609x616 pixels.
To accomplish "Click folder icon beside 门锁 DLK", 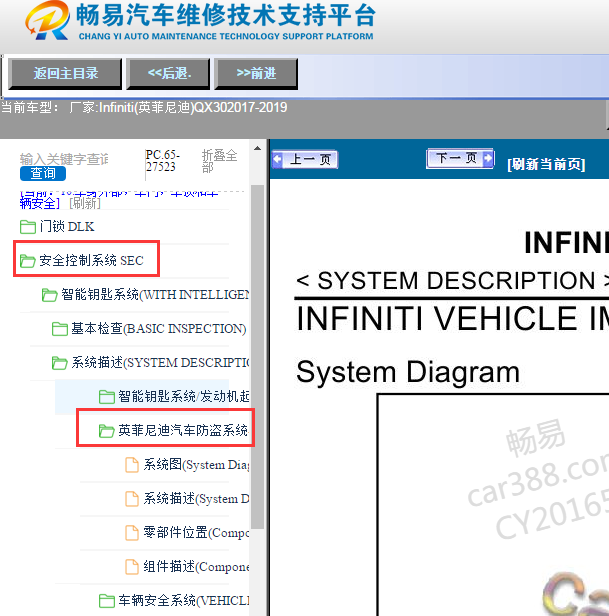I will click(x=28, y=227).
